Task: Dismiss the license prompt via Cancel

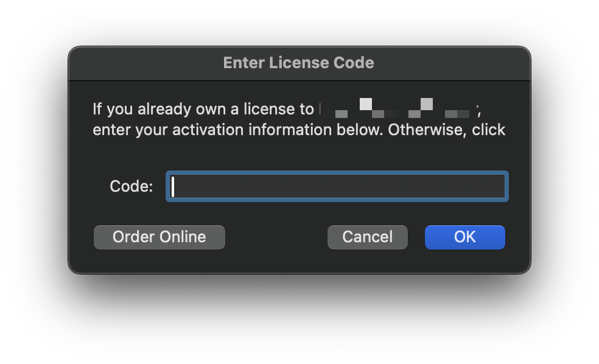Action: click(x=367, y=237)
